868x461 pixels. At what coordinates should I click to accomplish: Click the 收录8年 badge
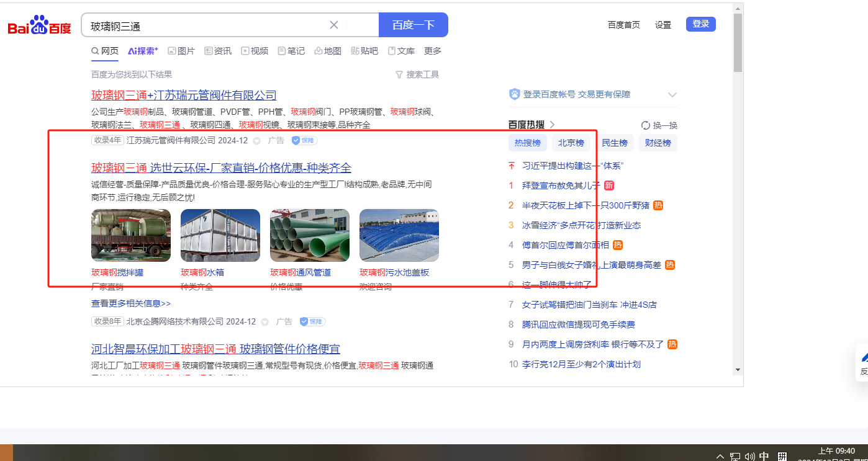pos(107,321)
